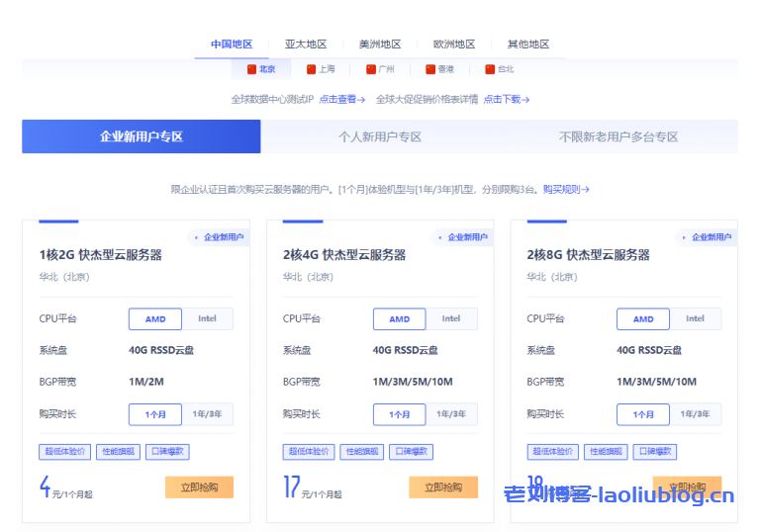This screenshot has height=532, width=760.
Task: Click 企业新用户 badge on 2核4G card
Action: pyautogui.click(x=462, y=237)
